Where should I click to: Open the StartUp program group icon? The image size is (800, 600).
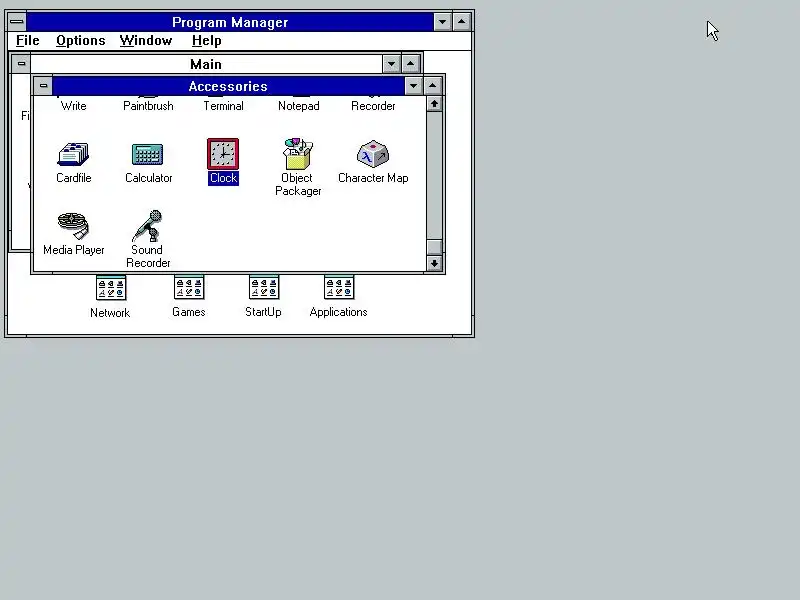click(x=264, y=288)
